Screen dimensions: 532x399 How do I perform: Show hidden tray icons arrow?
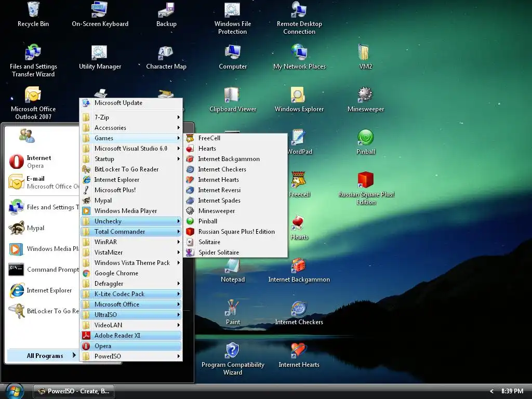(491, 391)
